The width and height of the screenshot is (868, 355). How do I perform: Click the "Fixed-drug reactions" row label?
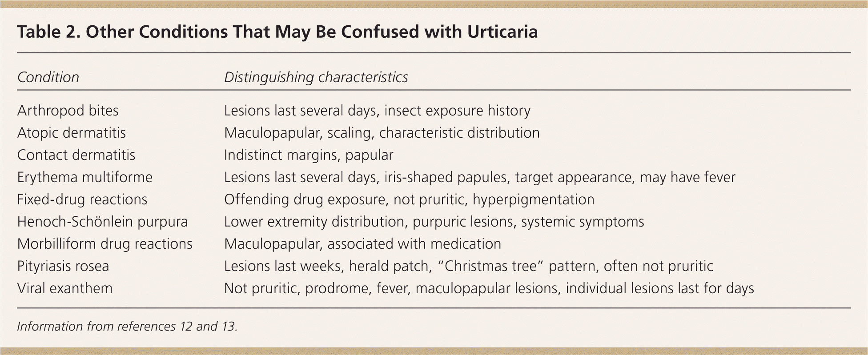coord(82,199)
